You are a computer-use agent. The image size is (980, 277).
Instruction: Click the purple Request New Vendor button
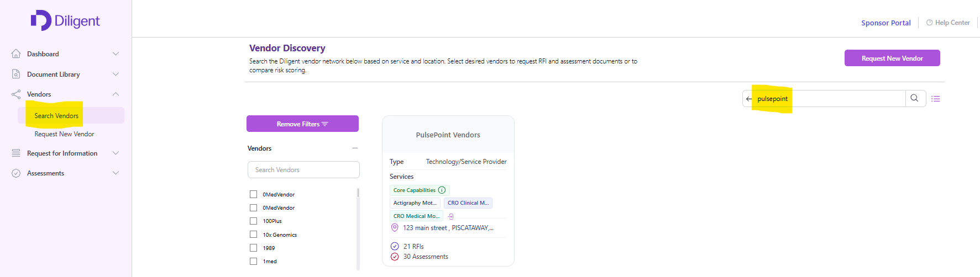click(x=892, y=58)
